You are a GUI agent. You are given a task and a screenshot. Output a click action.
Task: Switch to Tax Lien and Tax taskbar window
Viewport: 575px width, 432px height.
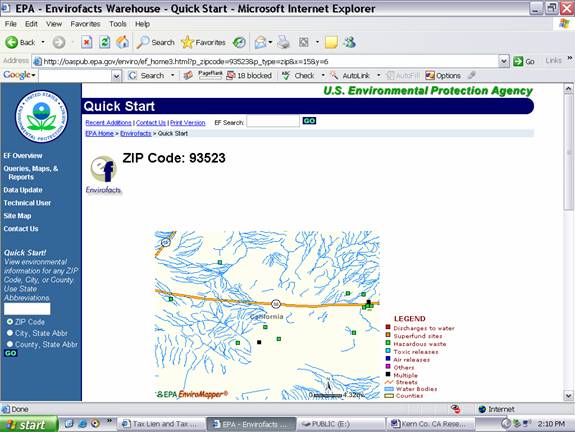click(160, 424)
